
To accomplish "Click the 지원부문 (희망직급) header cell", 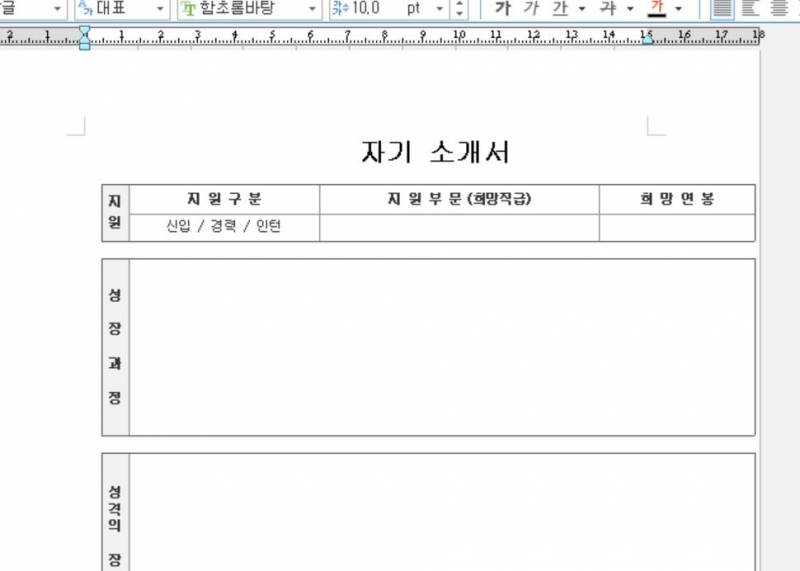I will tap(459, 199).
